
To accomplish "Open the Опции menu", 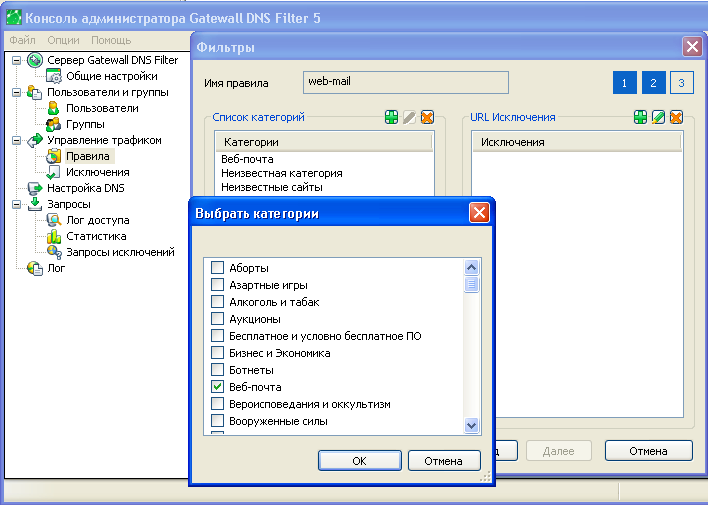I will [x=63, y=40].
